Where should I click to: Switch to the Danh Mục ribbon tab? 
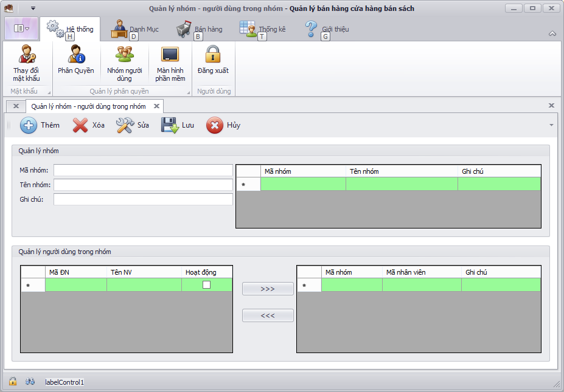(134, 29)
